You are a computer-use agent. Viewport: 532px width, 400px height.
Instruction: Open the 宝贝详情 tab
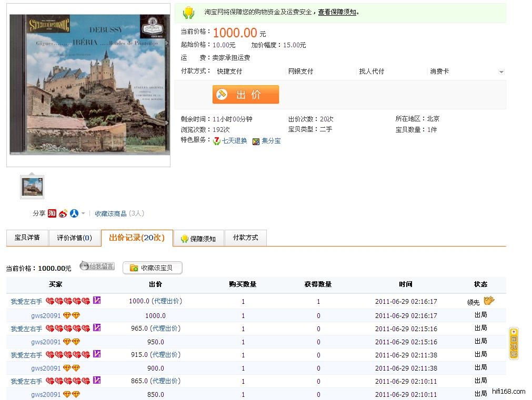click(x=27, y=238)
